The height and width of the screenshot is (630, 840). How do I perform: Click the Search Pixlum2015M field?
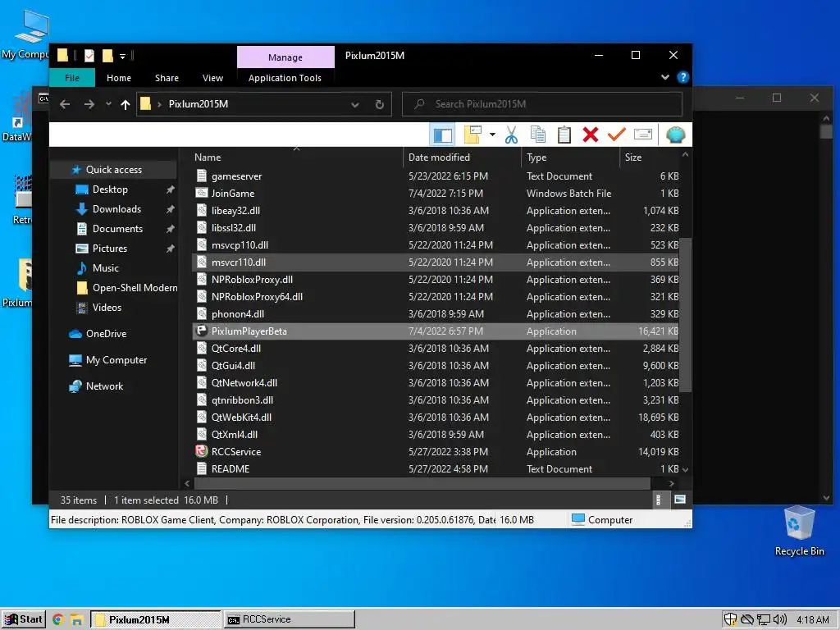[542, 104]
